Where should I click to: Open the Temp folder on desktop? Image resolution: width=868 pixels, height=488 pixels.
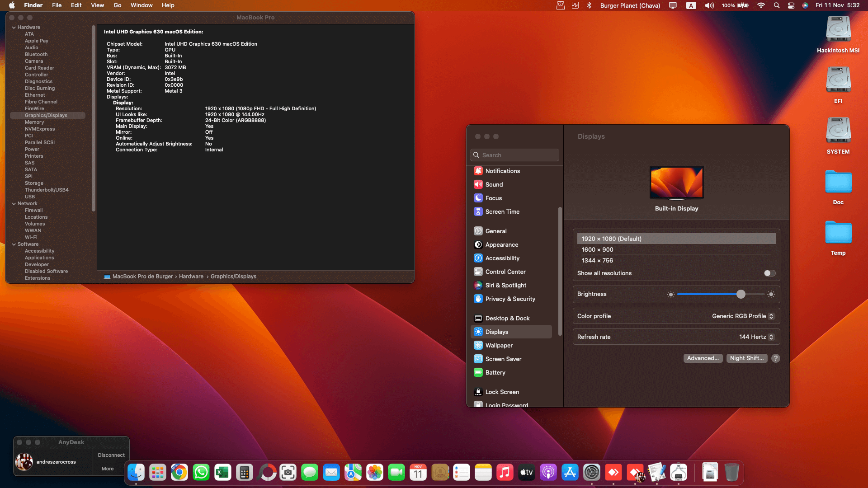tap(838, 238)
